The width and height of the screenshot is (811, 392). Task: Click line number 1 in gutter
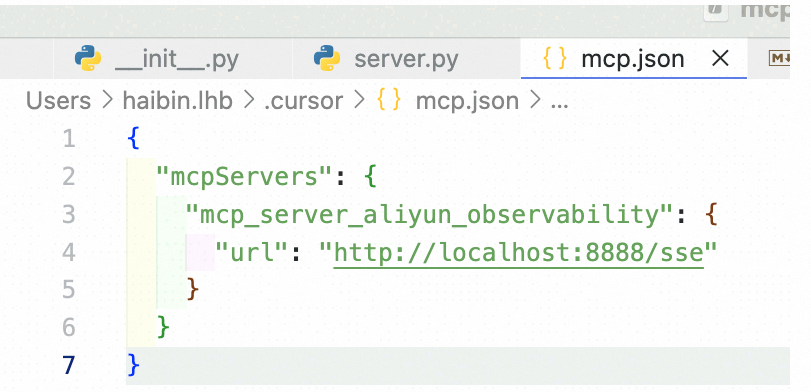click(69, 139)
